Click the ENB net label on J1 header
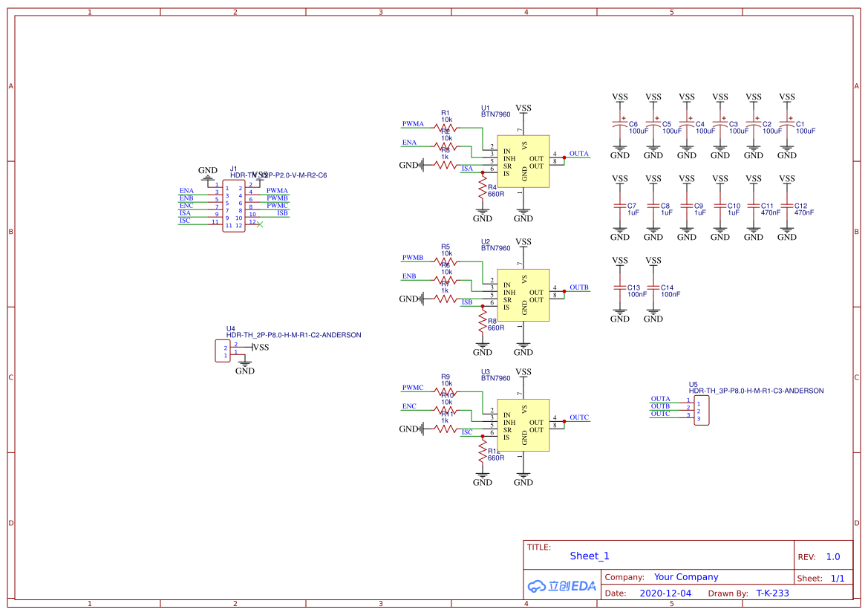868x615 pixels. point(186,198)
